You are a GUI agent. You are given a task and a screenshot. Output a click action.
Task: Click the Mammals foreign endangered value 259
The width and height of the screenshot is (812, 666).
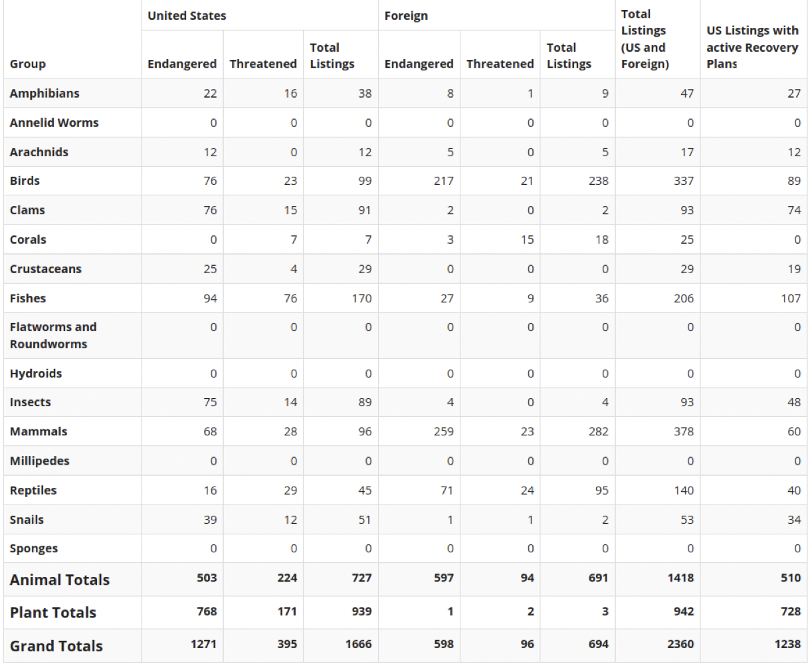tap(443, 431)
